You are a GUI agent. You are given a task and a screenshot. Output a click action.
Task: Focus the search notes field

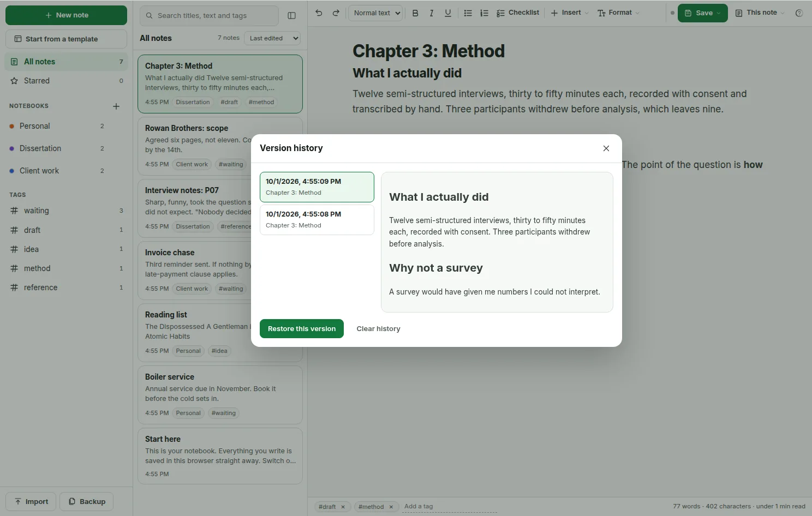click(209, 16)
